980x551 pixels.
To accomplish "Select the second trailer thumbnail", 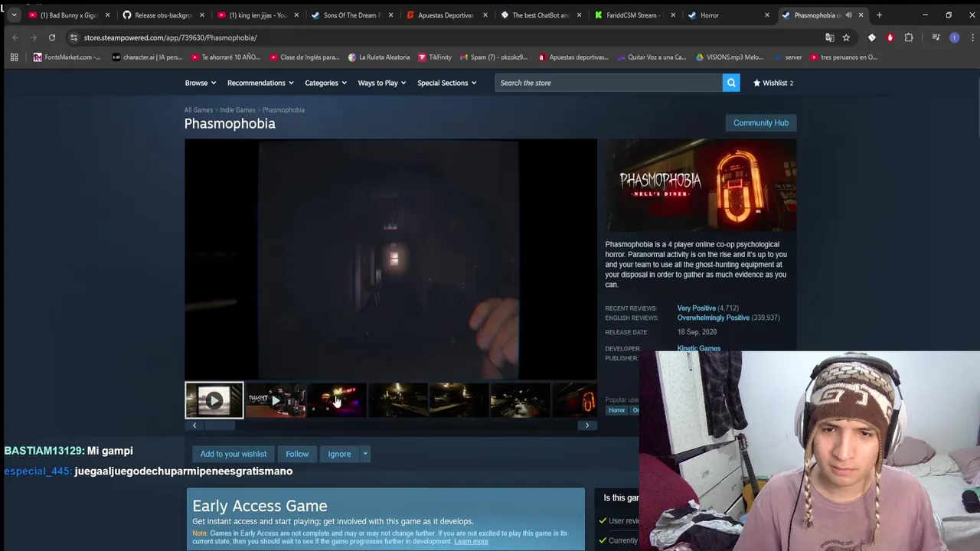I will [x=275, y=400].
